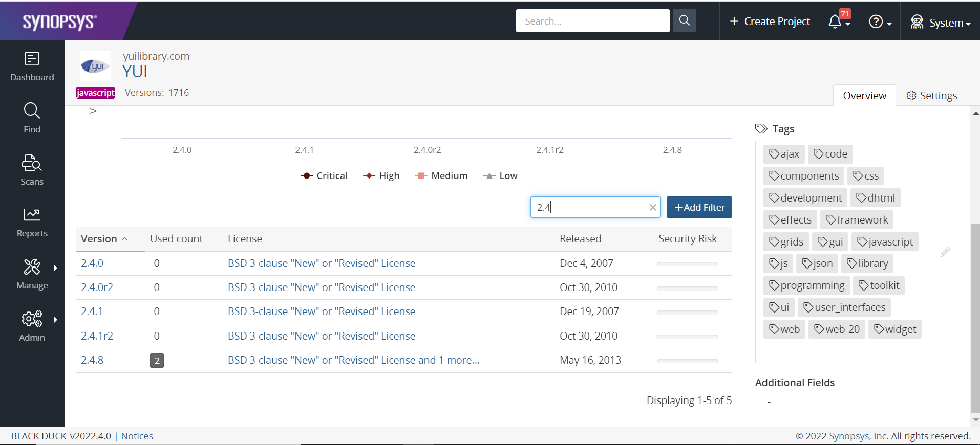The width and height of the screenshot is (980, 445).
Task: Open version 2.4.8 link
Action: [92, 360]
